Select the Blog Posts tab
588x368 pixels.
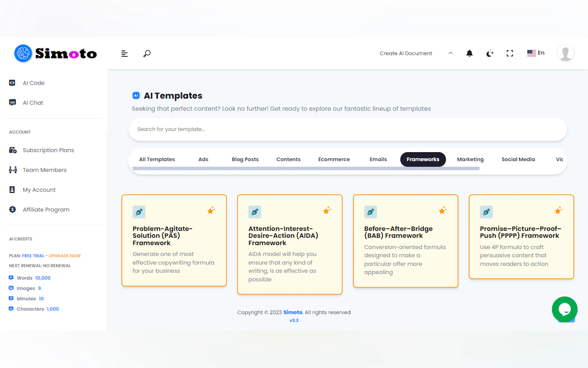245,159
